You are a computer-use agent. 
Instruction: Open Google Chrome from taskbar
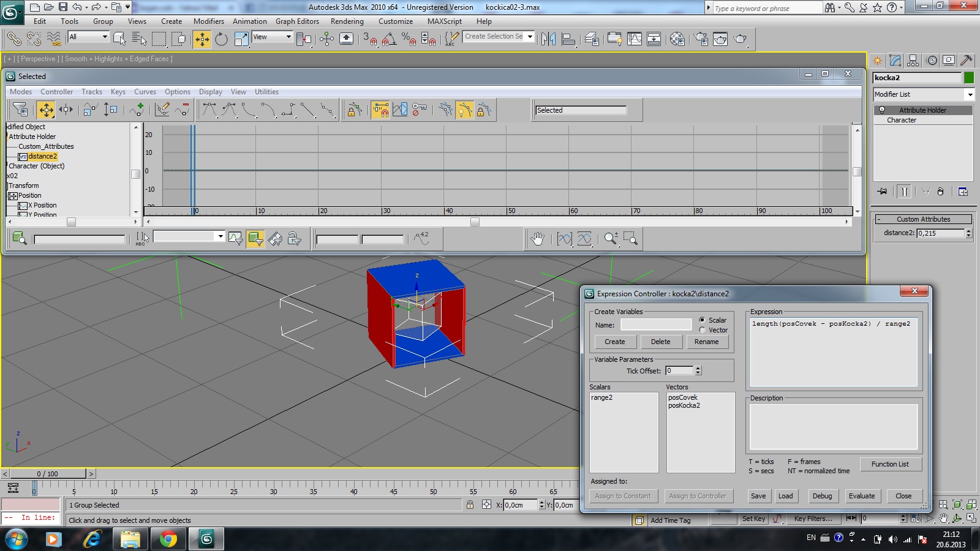[x=168, y=539]
